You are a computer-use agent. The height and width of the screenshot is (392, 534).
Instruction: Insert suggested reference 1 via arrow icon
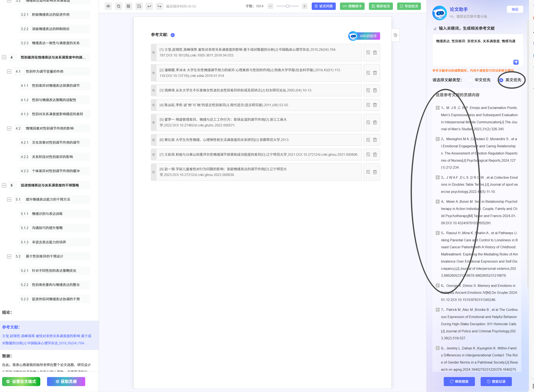pyautogui.click(x=438, y=108)
